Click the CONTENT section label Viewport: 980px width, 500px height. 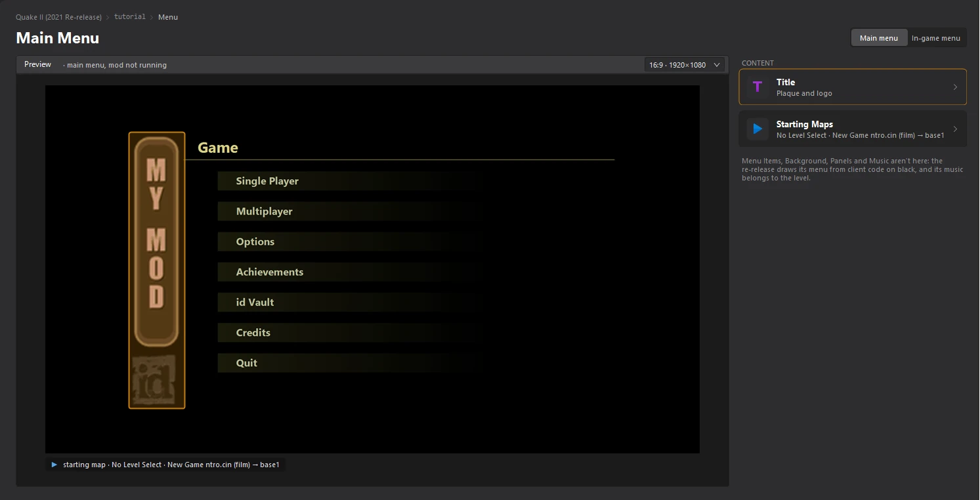coord(757,63)
